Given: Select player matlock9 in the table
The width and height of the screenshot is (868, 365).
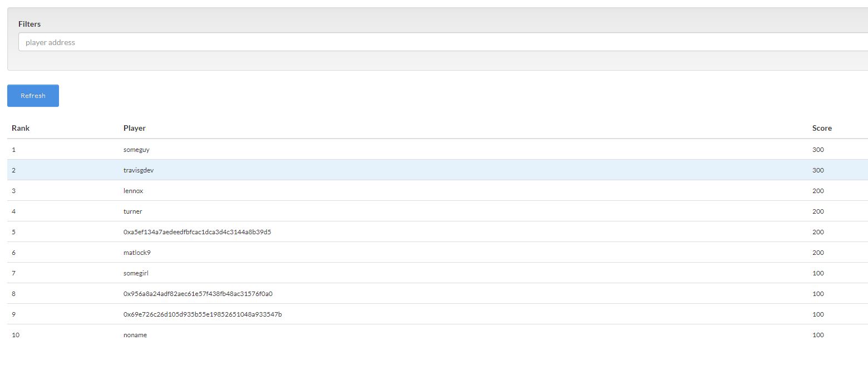Looking at the screenshot, I should coord(137,253).
